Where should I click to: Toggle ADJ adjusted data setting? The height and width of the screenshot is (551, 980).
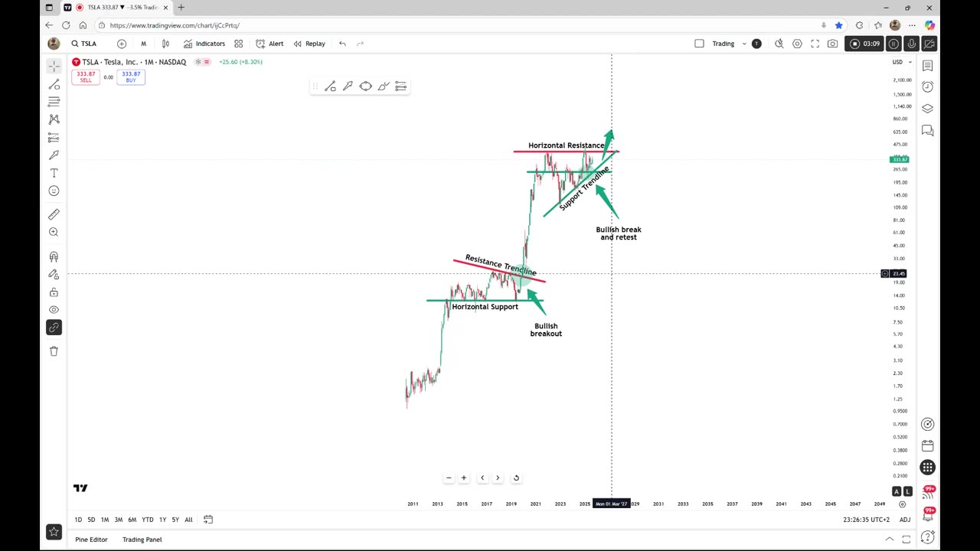click(x=905, y=520)
